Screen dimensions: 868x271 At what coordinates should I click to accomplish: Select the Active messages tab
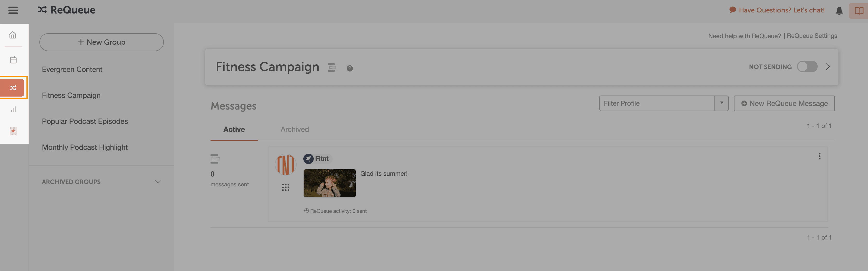pos(234,130)
